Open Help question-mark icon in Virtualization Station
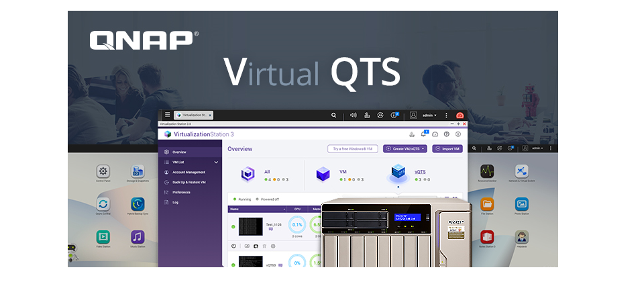644x282 pixels. 447,134
